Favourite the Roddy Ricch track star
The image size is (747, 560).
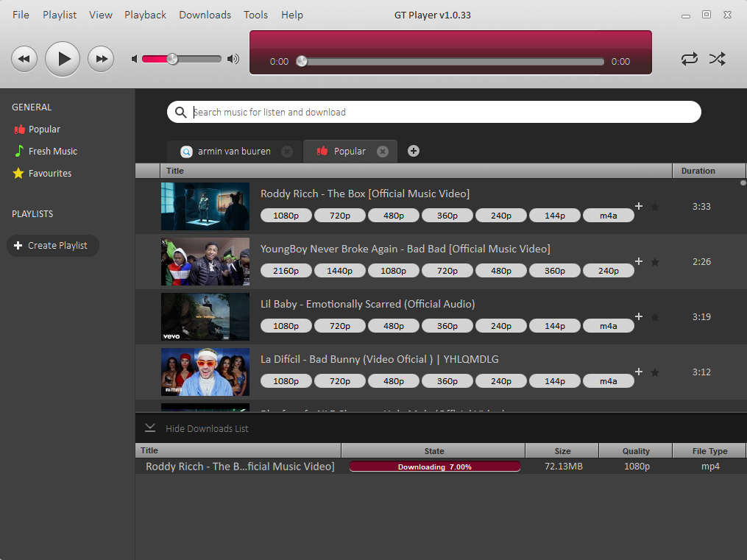655,207
